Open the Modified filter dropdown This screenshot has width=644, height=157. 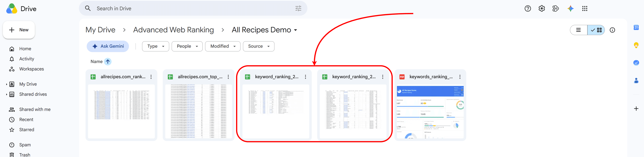click(x=223, y=46)
